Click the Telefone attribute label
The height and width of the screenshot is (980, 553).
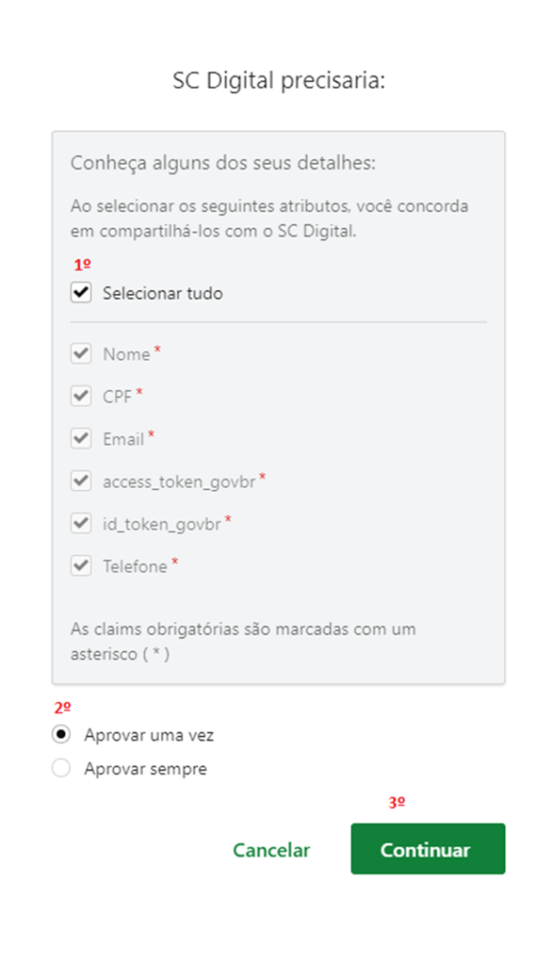point(135,567)
